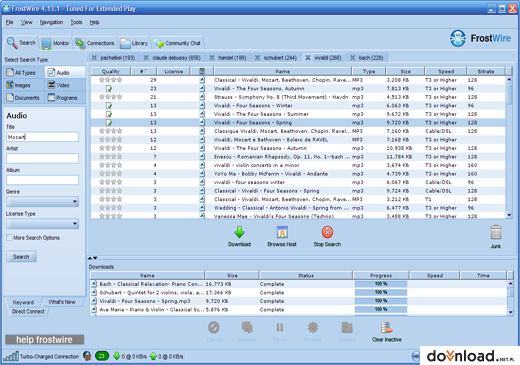Click the red Stop Search icon

[327, 232]
